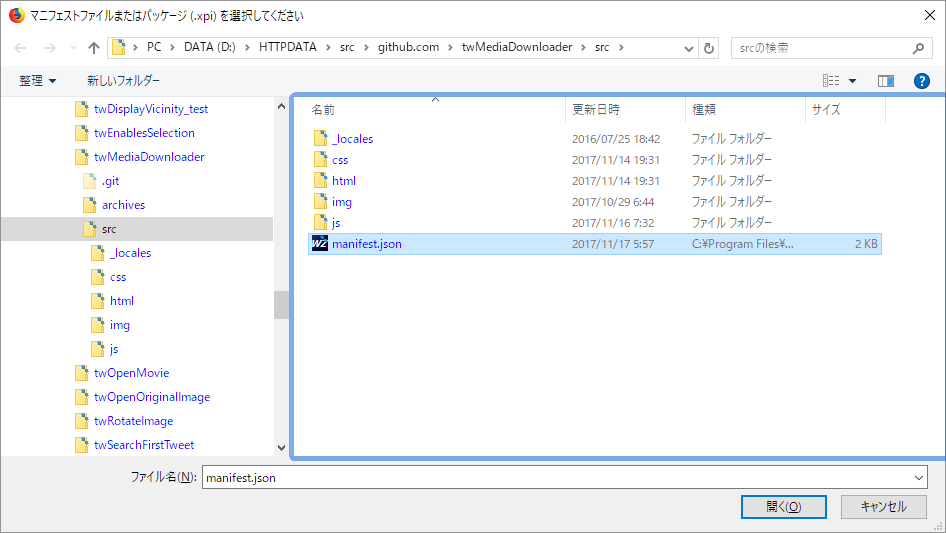Select archives folder in the tree

124,205
